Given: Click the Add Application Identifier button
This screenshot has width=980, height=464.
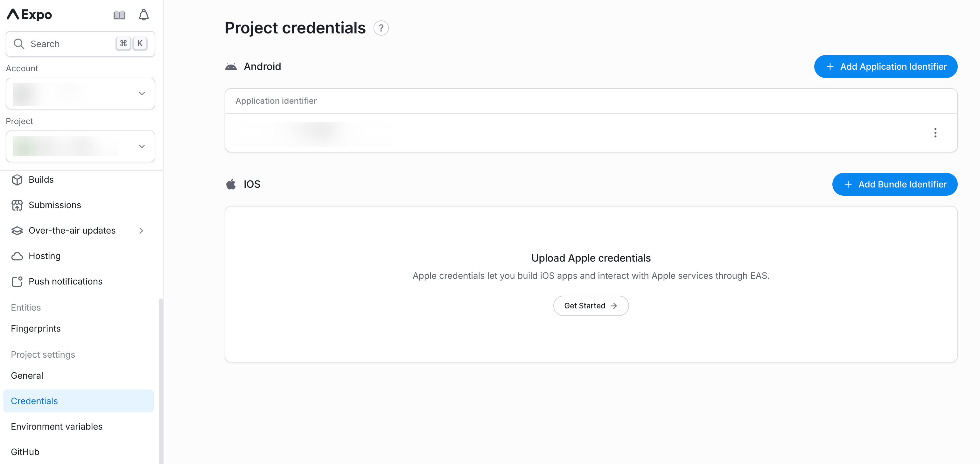Looking at the screenshot, I should click(x=885, y=66).
